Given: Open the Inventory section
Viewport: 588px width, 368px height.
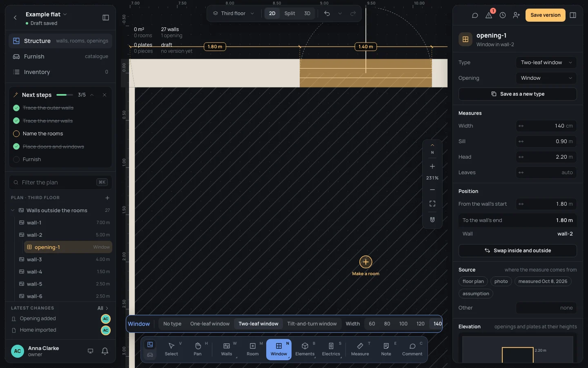Looking at the screenshot, I should pos(60,72).
